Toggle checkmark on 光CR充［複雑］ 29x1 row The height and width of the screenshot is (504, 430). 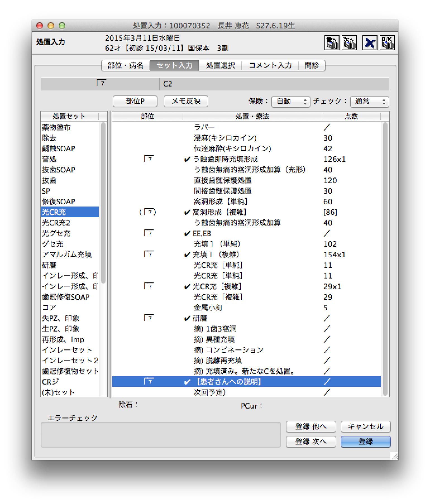(x=187, y=287)
